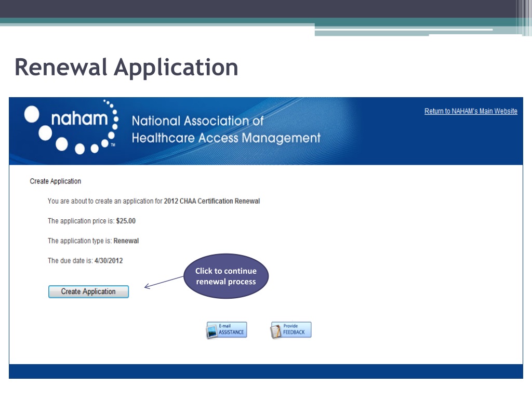Viewport: 532px width, 399px height.
Task: Click the notepad icon on Provide Feedback
Action: click(x=276, y=331)
